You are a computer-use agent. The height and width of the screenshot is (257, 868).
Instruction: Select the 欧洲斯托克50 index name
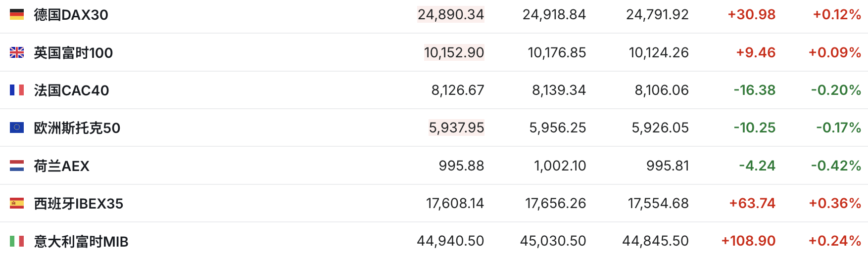click(77, 128)
